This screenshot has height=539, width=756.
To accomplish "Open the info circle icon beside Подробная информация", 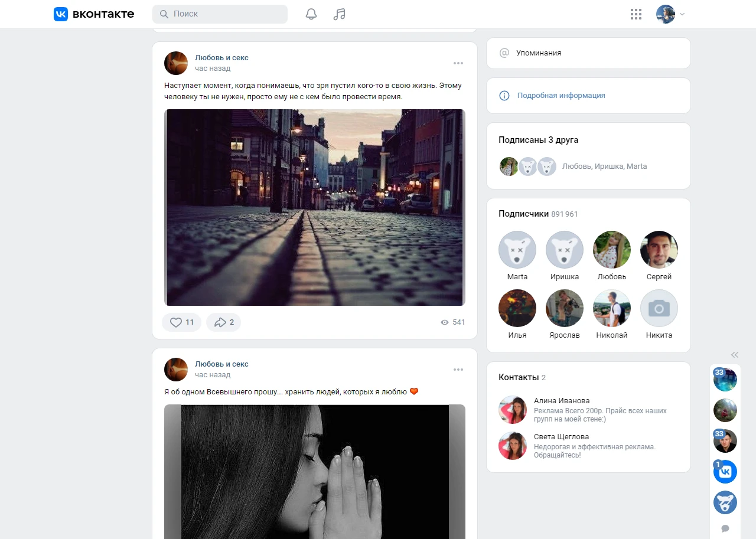I will tap(504, 96).
